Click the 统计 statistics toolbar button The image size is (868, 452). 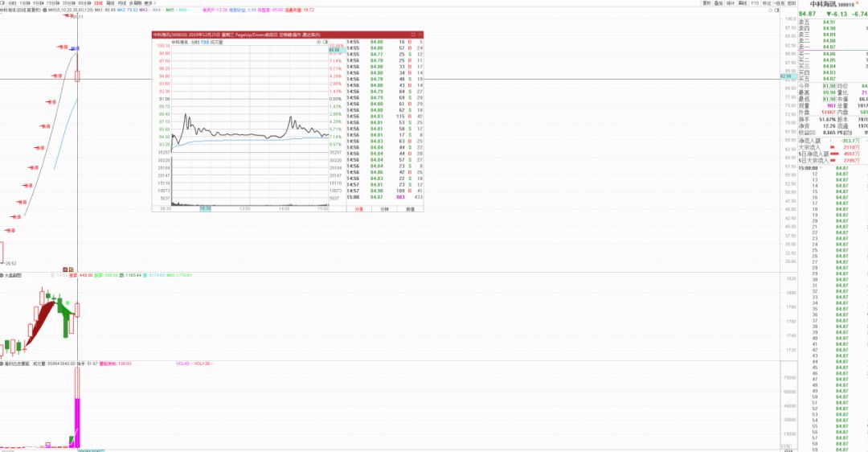[731, 2]
